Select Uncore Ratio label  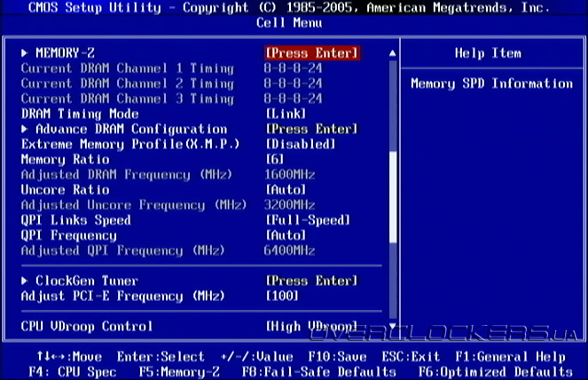66,190
